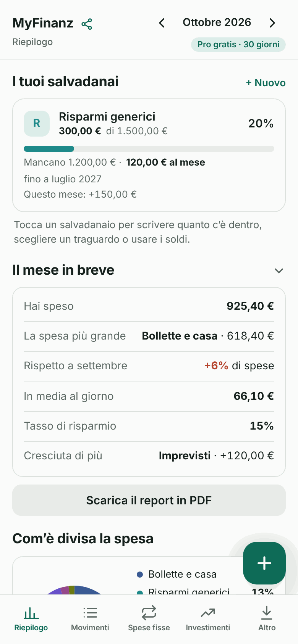Tap the La spesa più grande row

coord(149,336)
